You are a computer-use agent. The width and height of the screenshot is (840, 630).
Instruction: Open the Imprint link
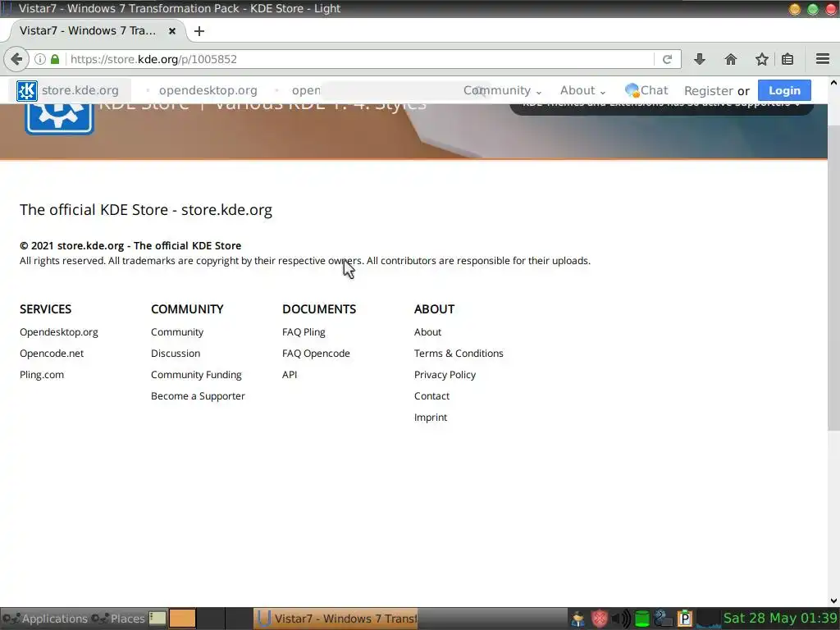pyautogui.click(x=430, y=418)
